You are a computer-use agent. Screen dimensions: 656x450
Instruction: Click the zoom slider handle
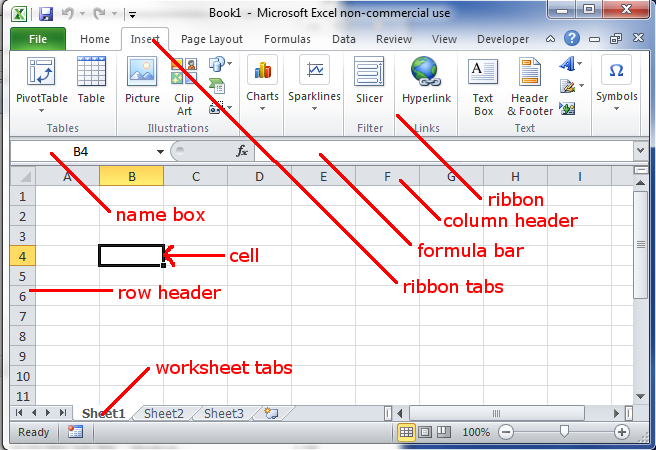[x=564, y=431]
